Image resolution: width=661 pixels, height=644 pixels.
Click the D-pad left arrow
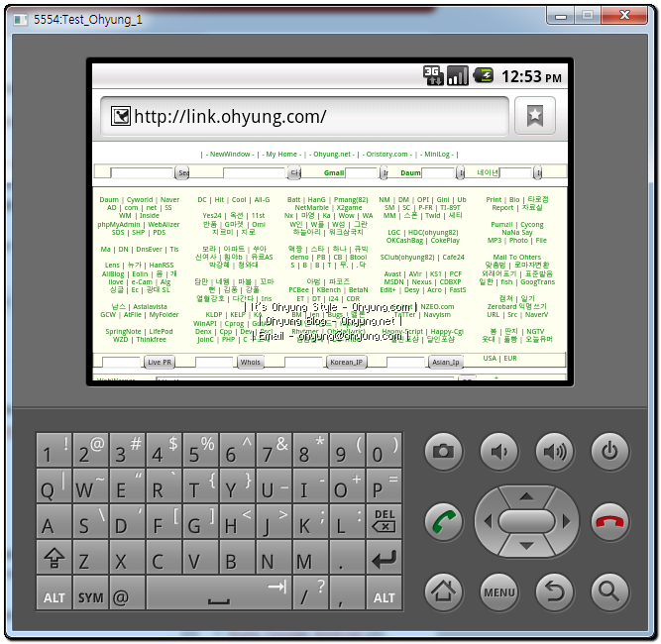(x=488, y=522)
